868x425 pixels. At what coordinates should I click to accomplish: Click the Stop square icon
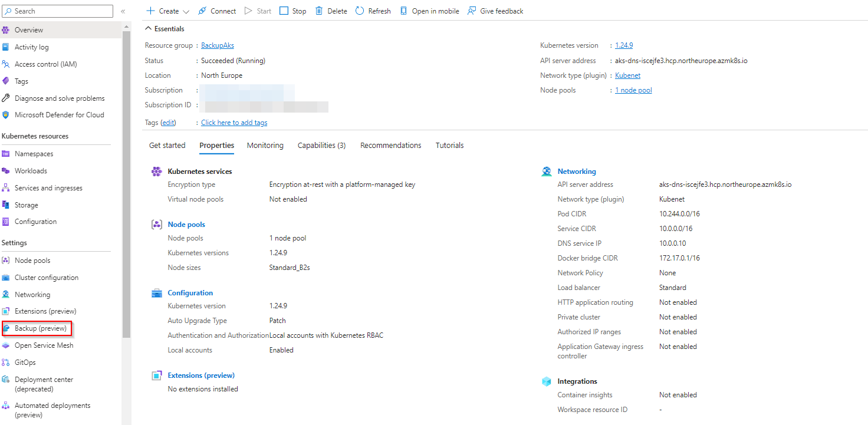[x=284, y=11]
